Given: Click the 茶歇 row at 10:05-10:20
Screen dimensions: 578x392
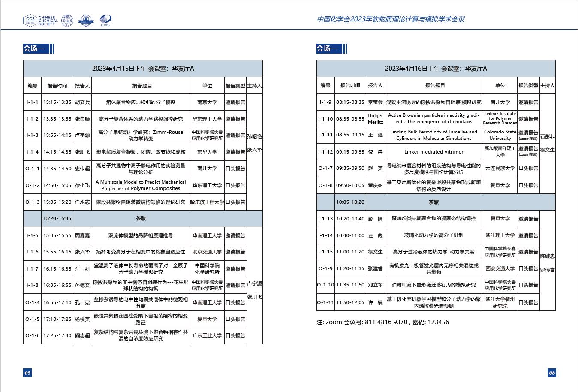Looking at the screenshot, I should point(433,202).
